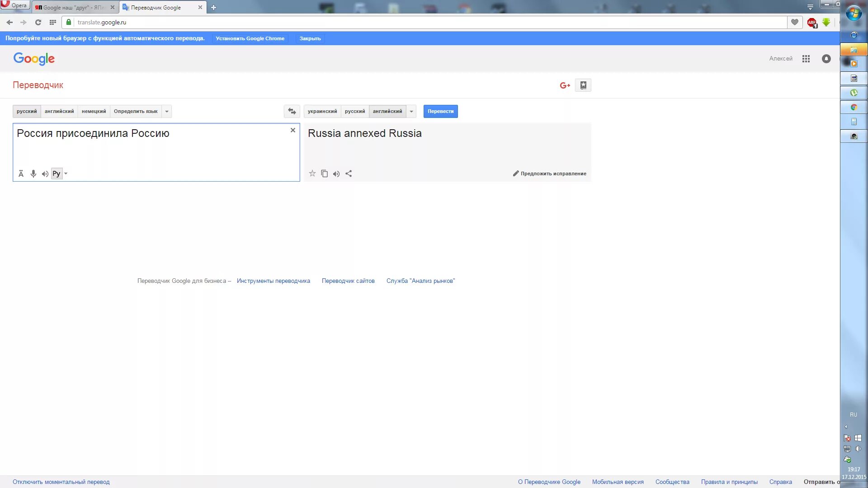
Task: Click the 'Переводчик' heading link
Action: click(x=38, y=85)
